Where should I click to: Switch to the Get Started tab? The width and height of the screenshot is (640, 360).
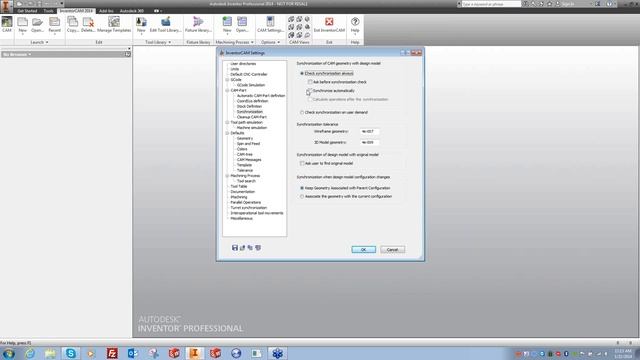(x=27, y=11)
